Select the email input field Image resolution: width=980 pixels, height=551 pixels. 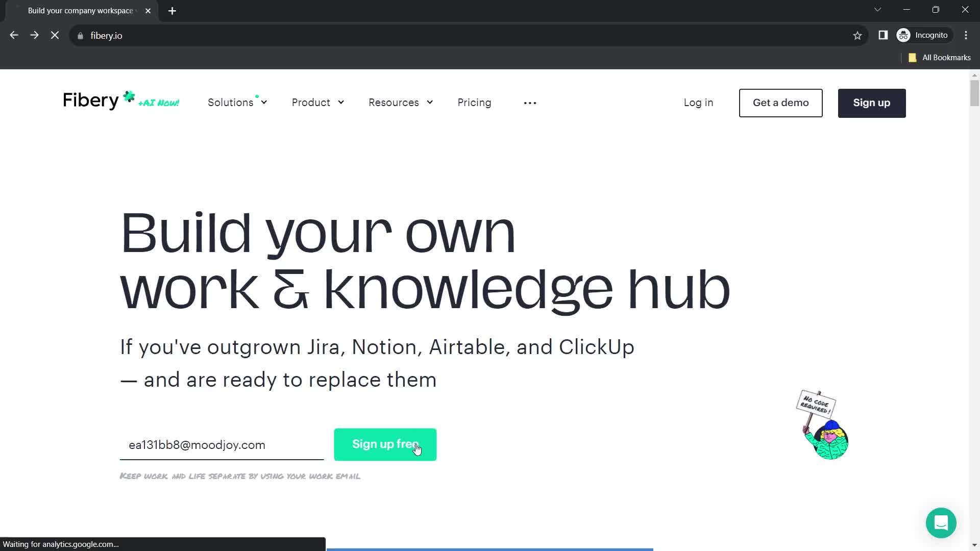(x=222, y=445)
